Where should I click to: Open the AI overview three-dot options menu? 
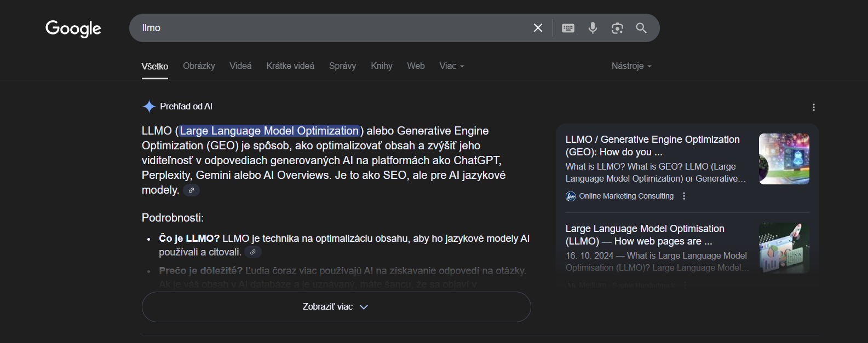point(814,107)
